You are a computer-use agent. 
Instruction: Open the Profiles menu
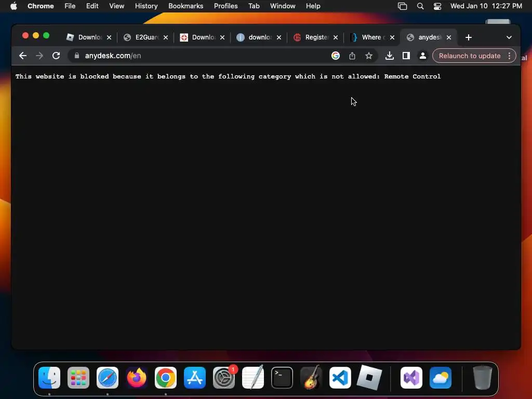pos(225,6)
